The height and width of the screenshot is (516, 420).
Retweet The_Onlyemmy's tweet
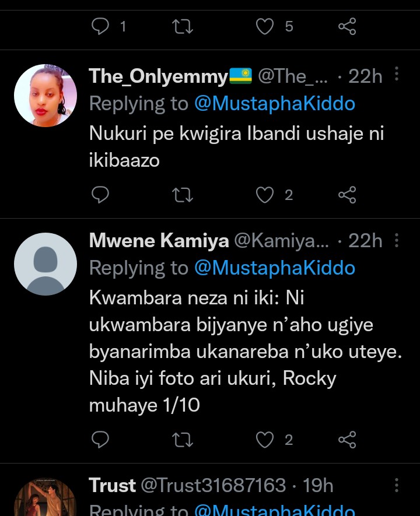click(x=183, y=195)
